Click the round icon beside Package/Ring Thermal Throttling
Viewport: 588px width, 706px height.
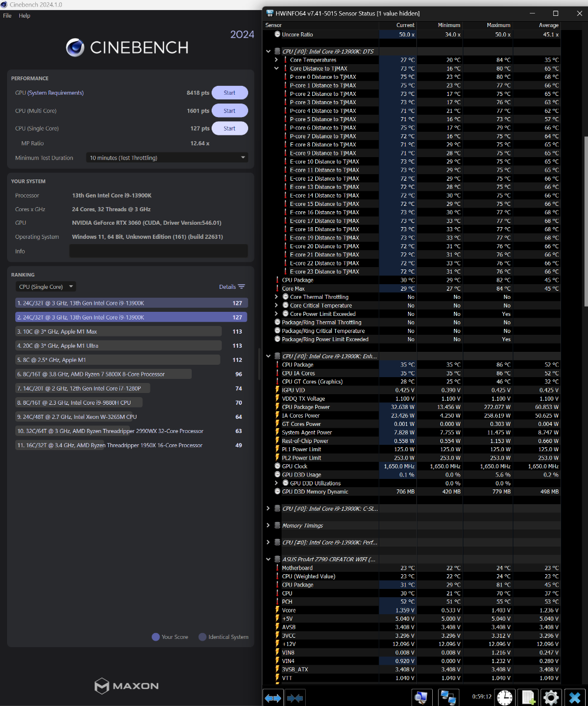(x=278, y=322)
